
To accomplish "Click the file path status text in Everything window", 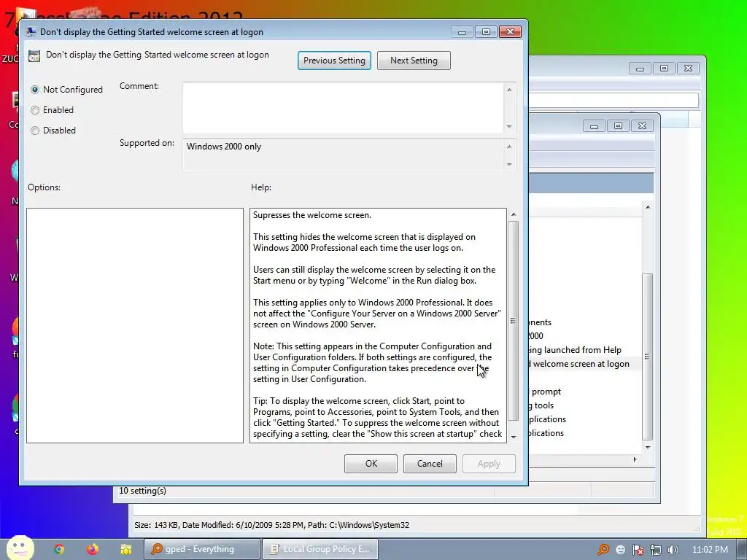I will [272, 525].
